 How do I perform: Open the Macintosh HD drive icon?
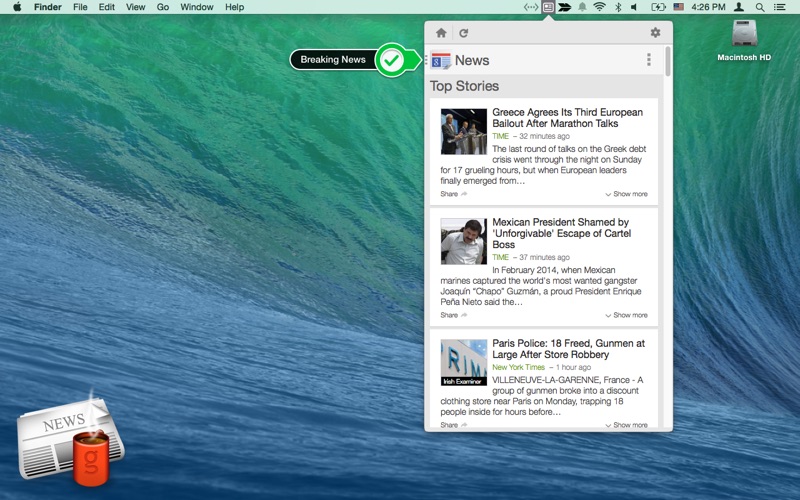744,38
